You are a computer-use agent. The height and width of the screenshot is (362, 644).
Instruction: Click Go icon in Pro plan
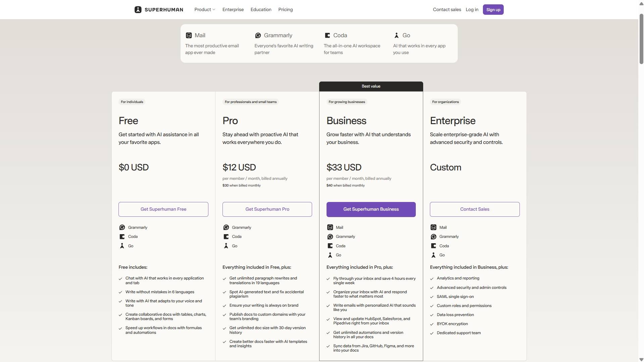click(x=226, y=246)
